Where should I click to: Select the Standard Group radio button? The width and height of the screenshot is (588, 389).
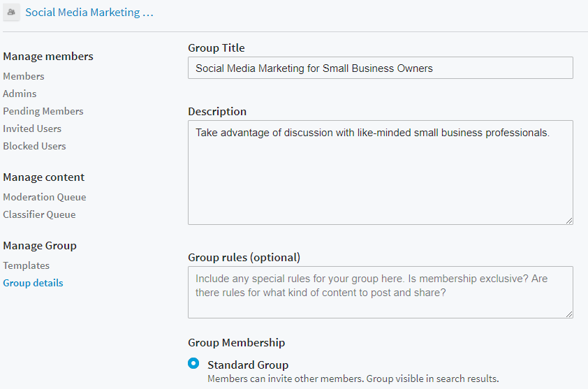(193, 364)
